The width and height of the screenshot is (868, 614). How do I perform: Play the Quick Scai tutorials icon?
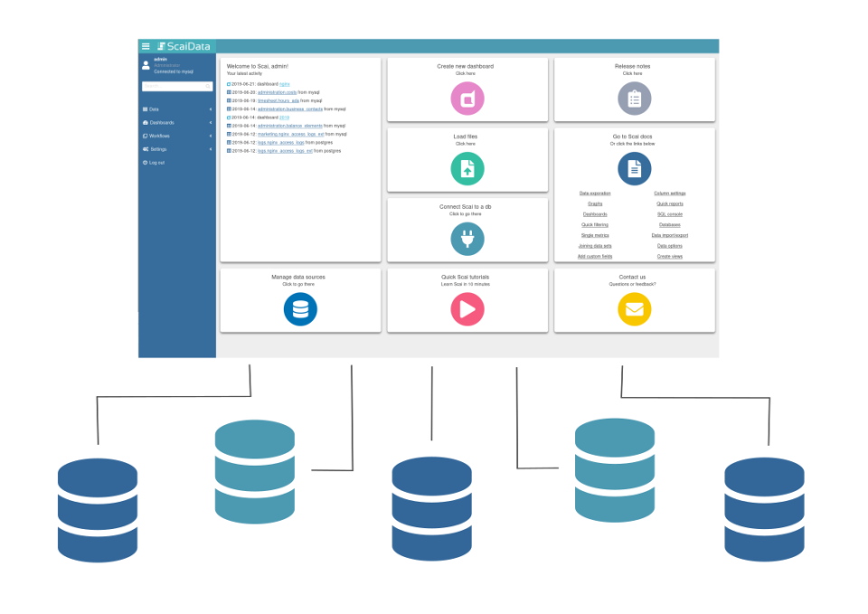click(x=467, y=308)
